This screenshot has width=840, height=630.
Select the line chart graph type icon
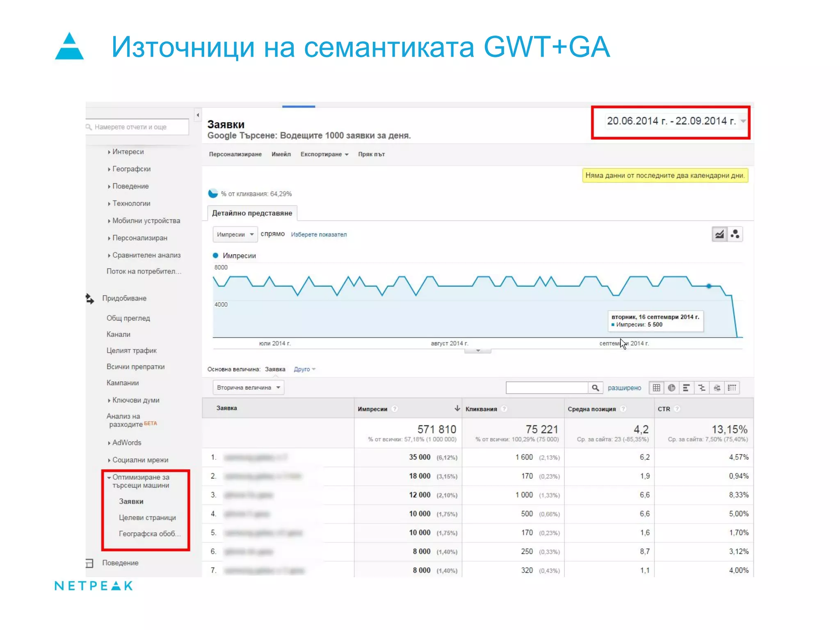point(719,234)
